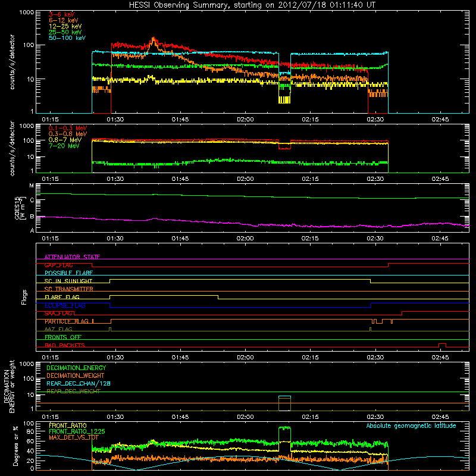Screen dimensions: 476x476
Task: Click the HESSI Observing Summary title
Action: point(252,5)
